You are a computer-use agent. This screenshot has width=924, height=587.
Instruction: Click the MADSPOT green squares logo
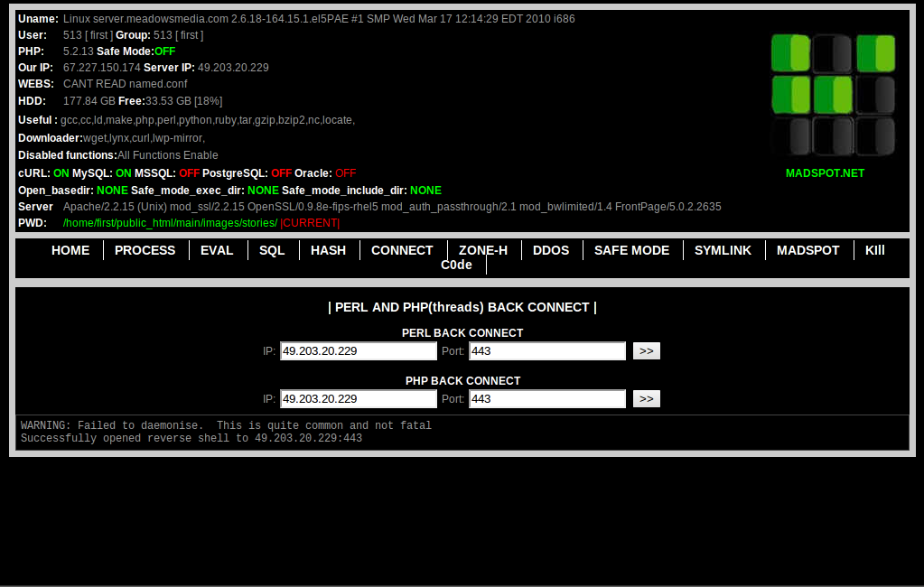(834, 95)
